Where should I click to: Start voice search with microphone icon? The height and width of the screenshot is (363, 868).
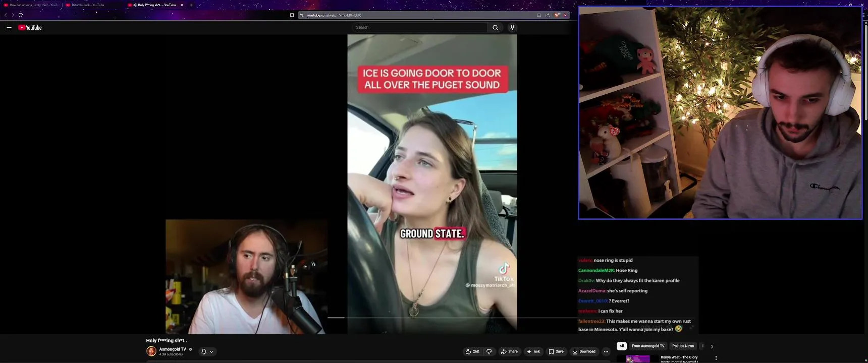[512, 27]
